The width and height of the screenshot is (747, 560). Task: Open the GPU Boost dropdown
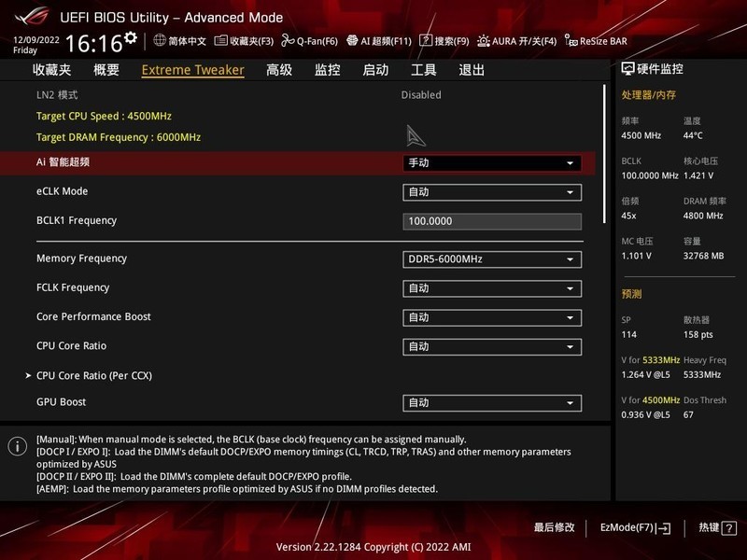tap(492, 403)
